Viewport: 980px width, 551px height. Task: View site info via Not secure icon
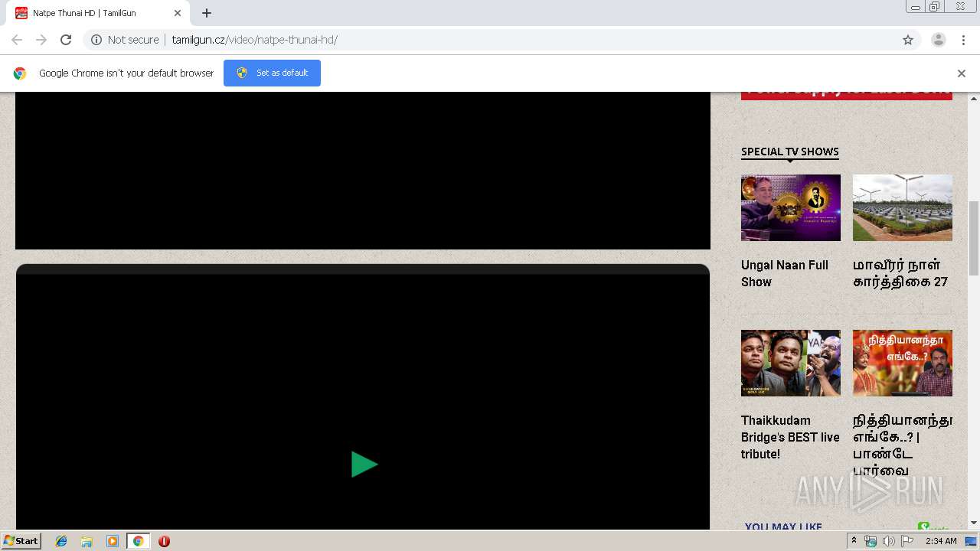96,40
